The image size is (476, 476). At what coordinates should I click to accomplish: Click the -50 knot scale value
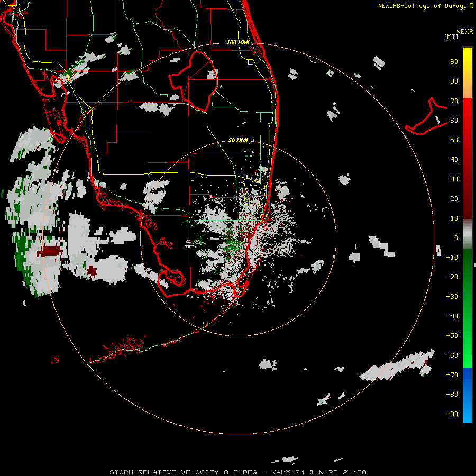tap(452, 336)
